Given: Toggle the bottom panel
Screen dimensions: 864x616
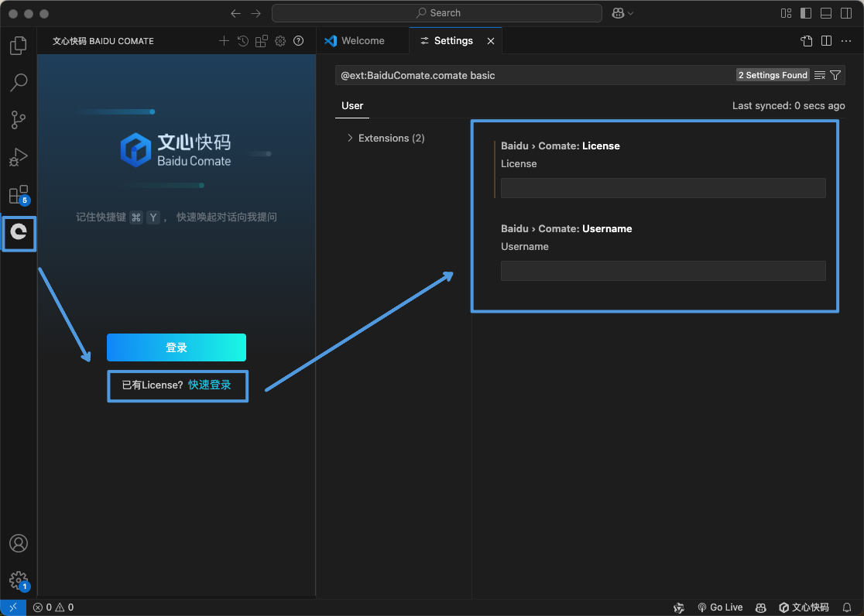Looking at the screenshot, I should coord(826,13).
